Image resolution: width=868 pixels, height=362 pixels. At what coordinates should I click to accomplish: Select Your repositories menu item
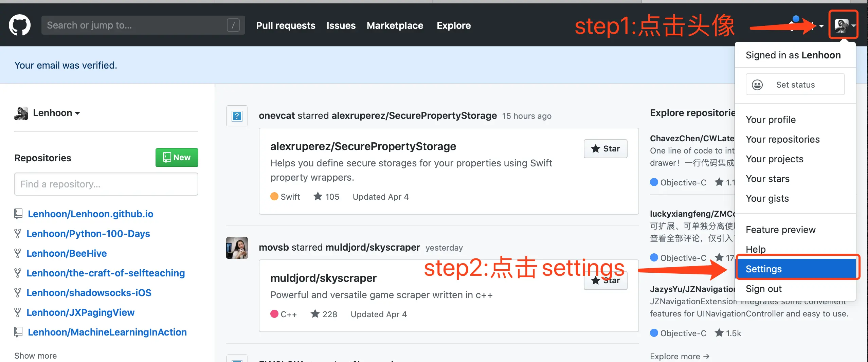782,139
